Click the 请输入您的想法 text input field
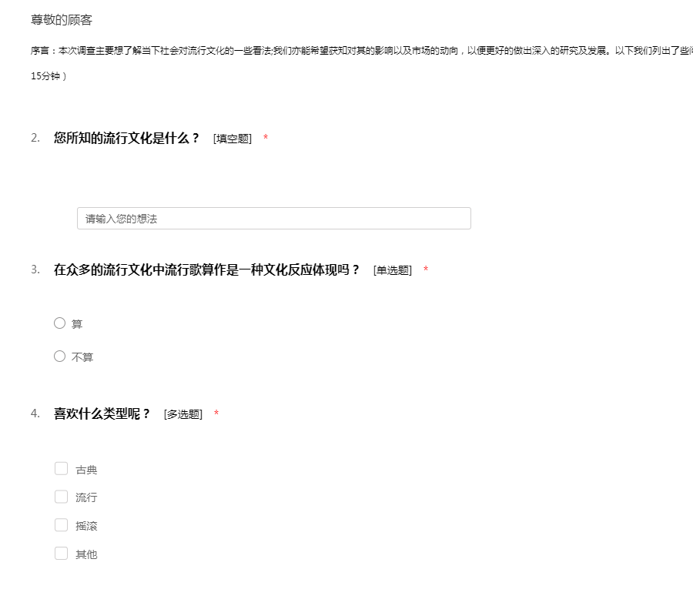Image resolution: width=693 pixels, height=616 pixels. (273, 219)
